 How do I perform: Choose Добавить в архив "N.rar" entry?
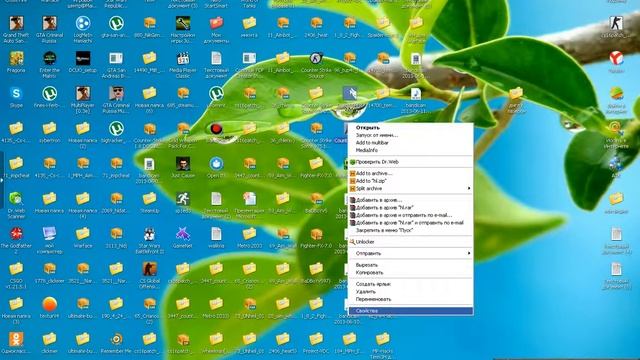click(411, 208)
